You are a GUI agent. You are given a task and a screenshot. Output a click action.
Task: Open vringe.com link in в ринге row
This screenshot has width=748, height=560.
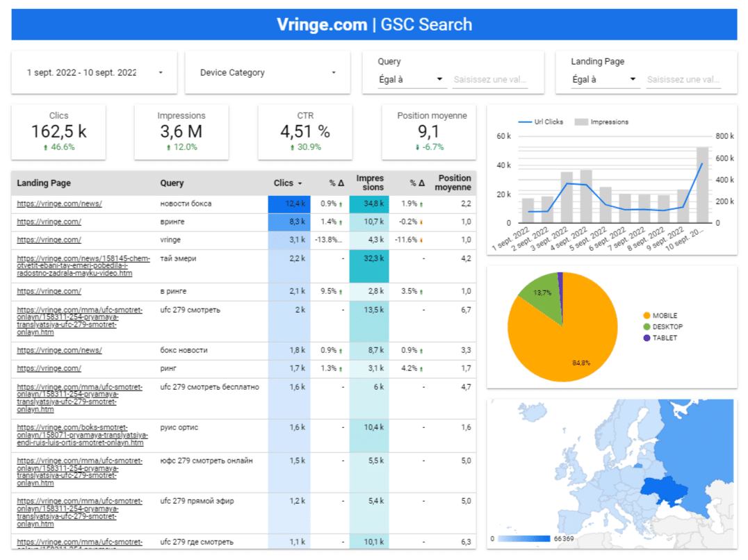[x=49, y=291]
